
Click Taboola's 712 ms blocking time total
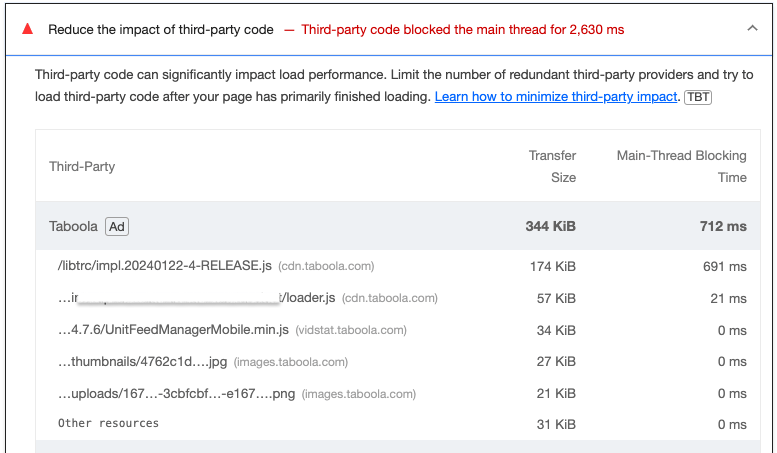coord(722,226)
